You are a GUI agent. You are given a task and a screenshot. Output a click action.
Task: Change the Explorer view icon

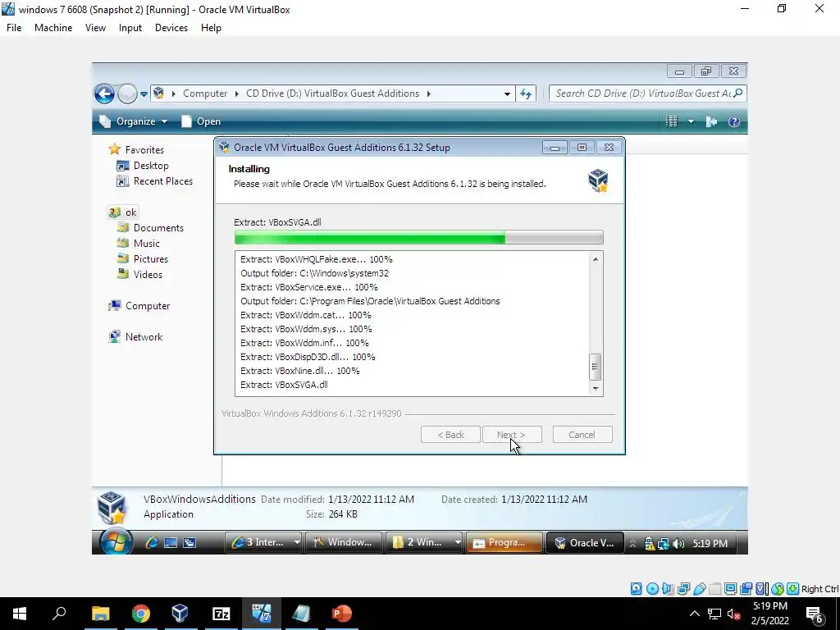click(x=672, y=121)
